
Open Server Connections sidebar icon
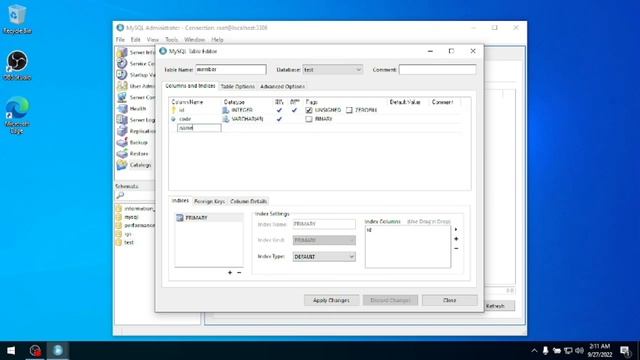(x=122, y=97)
